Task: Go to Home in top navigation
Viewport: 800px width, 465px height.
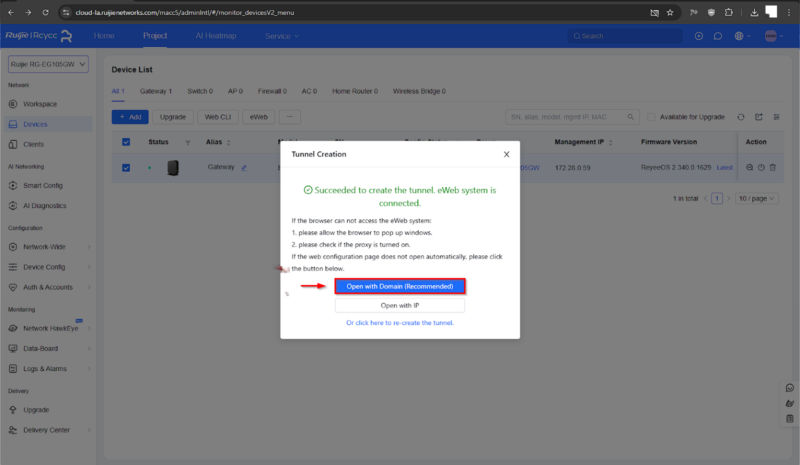Action: tap(104, 36)
